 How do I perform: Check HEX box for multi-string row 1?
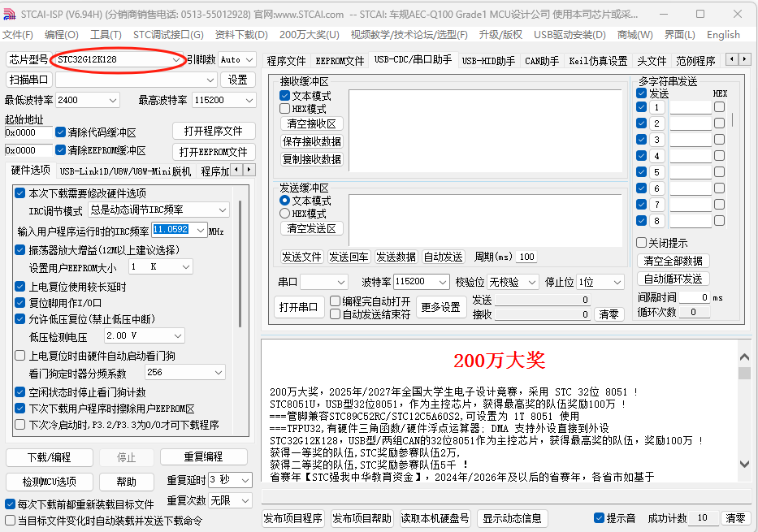click(x=719, y=107)
